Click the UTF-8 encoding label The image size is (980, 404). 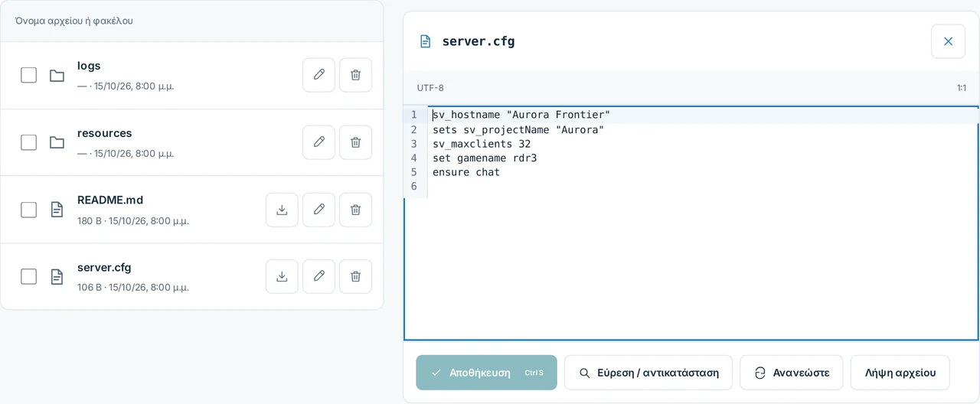click(430, 88)
